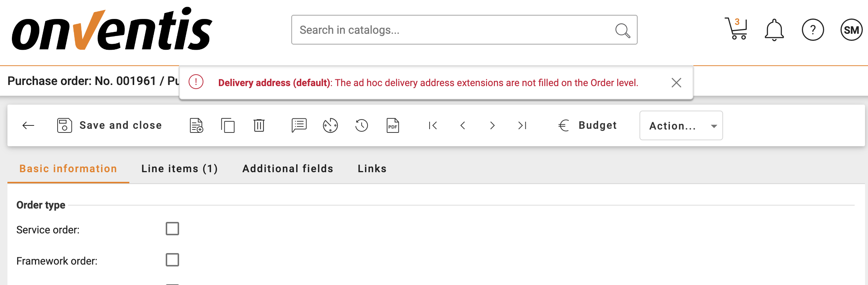
Task: Click the copy document icon
Action: coord(228,125)
